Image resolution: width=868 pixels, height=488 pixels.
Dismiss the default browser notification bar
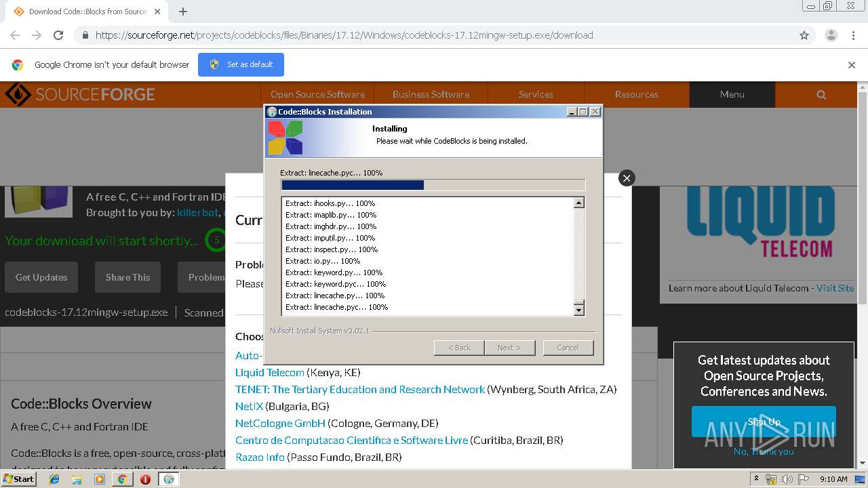coord(851,65)
